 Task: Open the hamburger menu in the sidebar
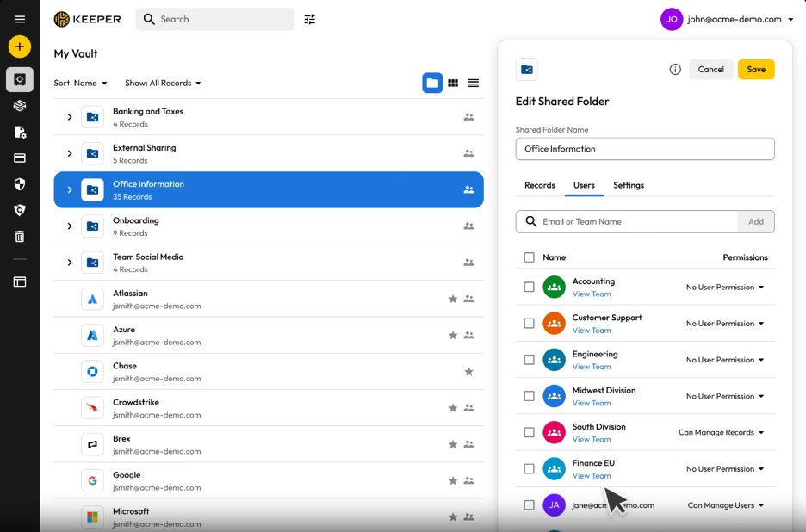click(x=19, y=19)
